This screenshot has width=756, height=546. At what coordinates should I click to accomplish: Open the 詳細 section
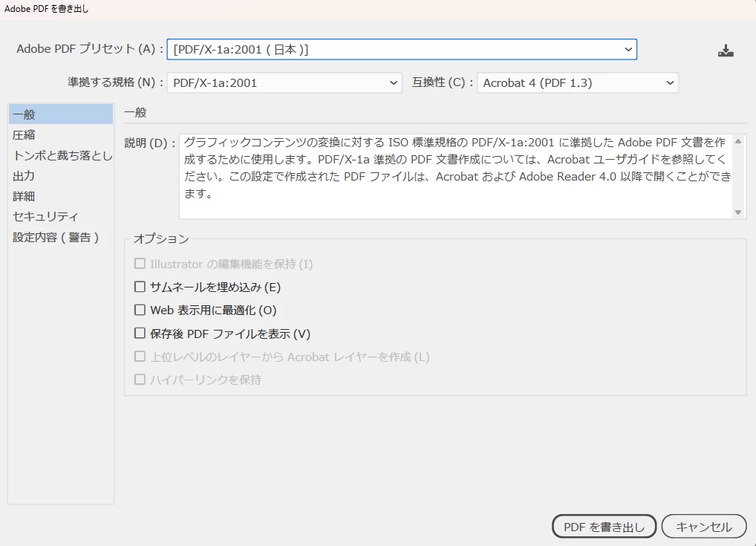[61, 196]
